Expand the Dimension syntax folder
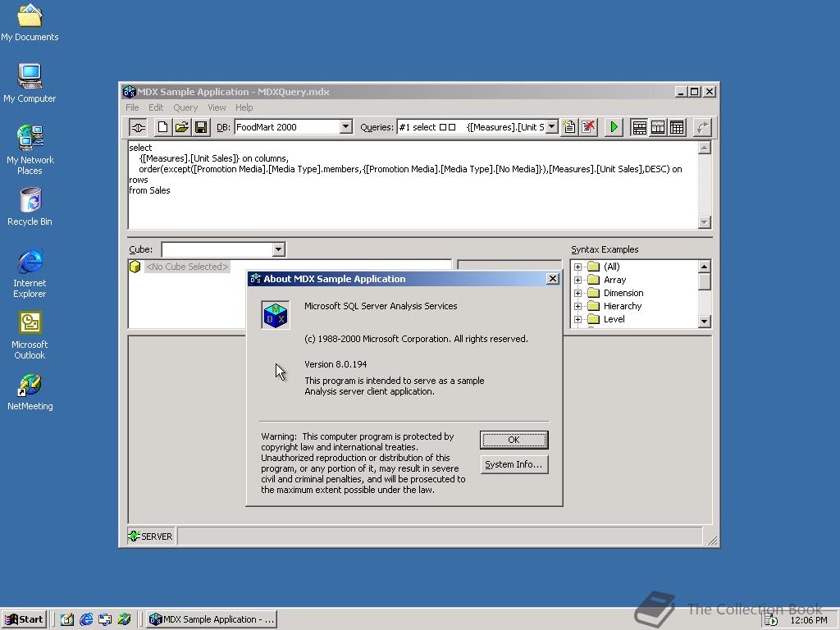The height and width of the screenshot is (630, 840). point(577,293)
